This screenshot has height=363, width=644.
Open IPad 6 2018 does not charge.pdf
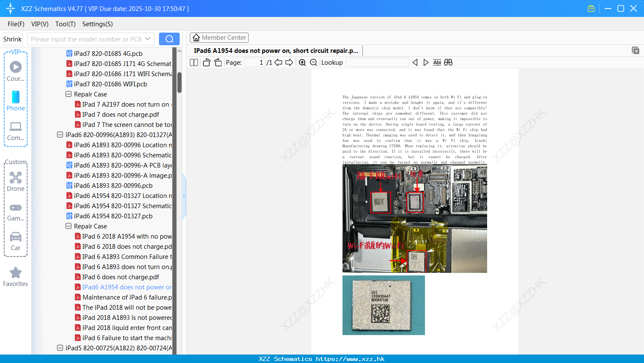click(x=123, y=246)
